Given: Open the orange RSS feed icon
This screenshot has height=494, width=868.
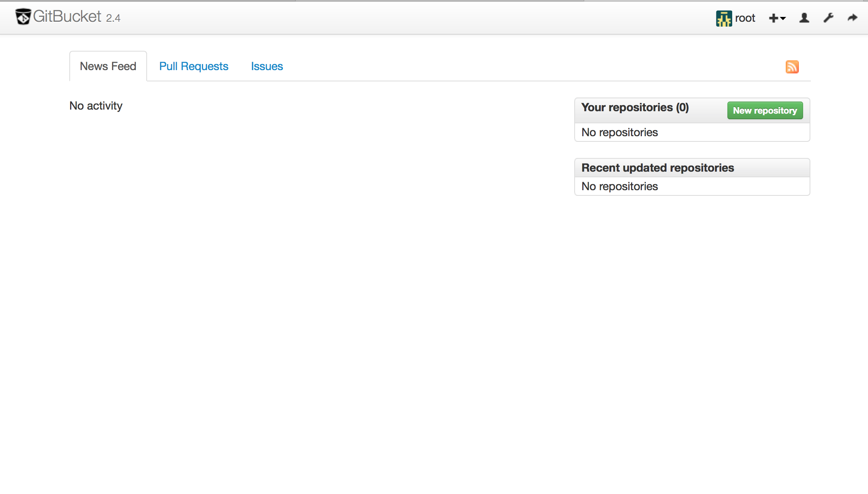Looking at the screenshot, I should (792, 66).
